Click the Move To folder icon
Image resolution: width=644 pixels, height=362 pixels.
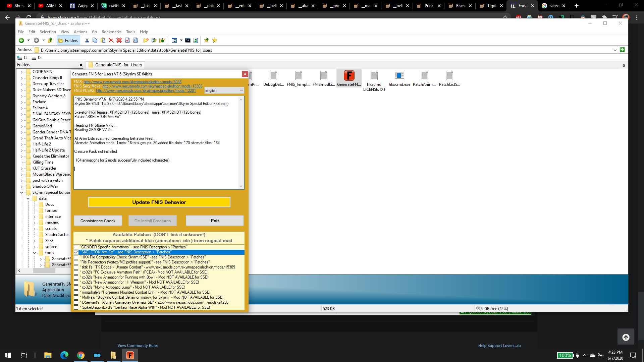pos(162,41)
